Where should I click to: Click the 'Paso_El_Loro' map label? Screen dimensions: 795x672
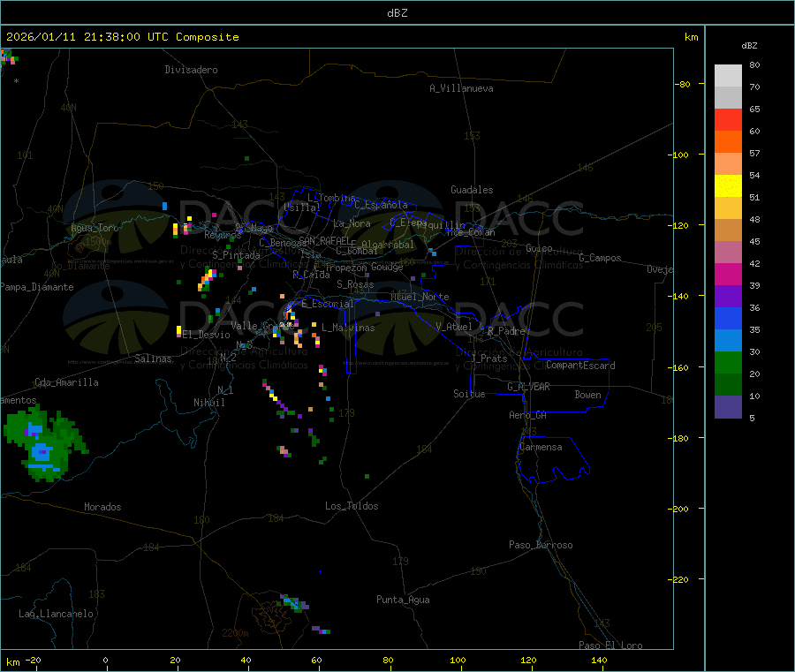[x=610, y=646]
